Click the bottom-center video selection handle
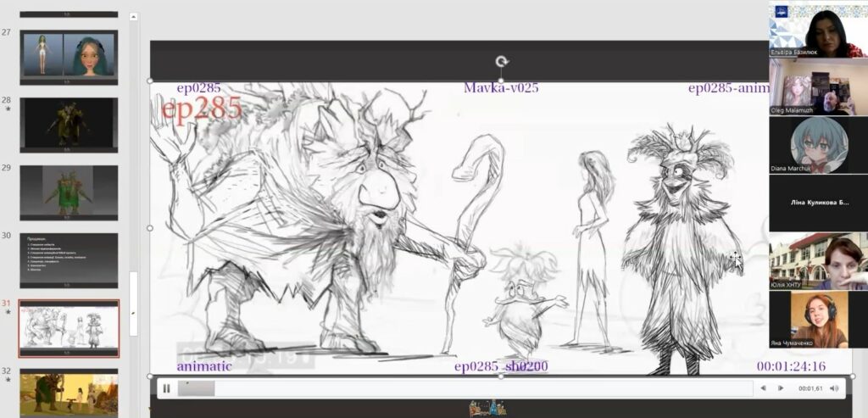 [x=501, y=376]
